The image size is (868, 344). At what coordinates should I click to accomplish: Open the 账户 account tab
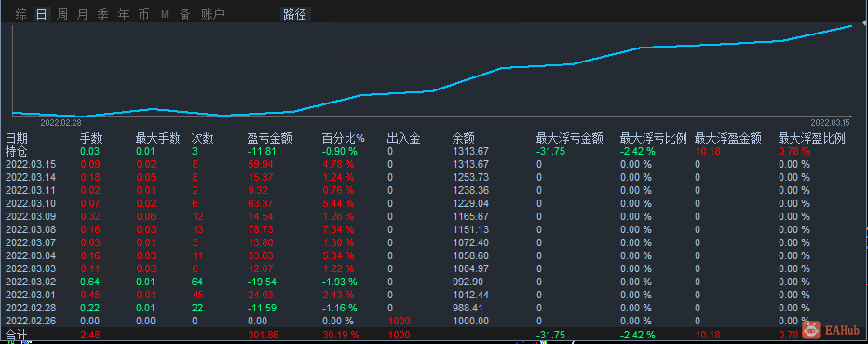point(212,14)
